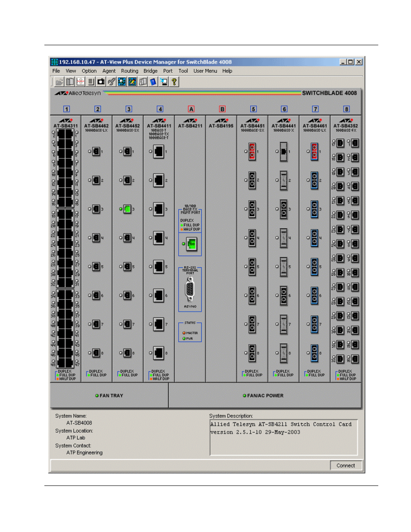Select slot 5 number label
Viewport: 411px width, 532px height.
point(253,109)
